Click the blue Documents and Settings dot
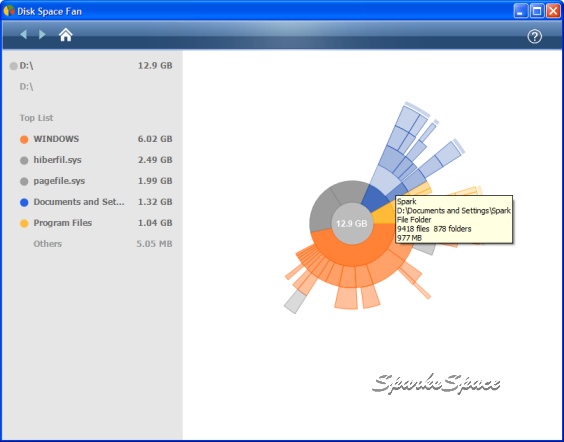The height and width of the screenshot is (442, 564). tap(24, 202)
